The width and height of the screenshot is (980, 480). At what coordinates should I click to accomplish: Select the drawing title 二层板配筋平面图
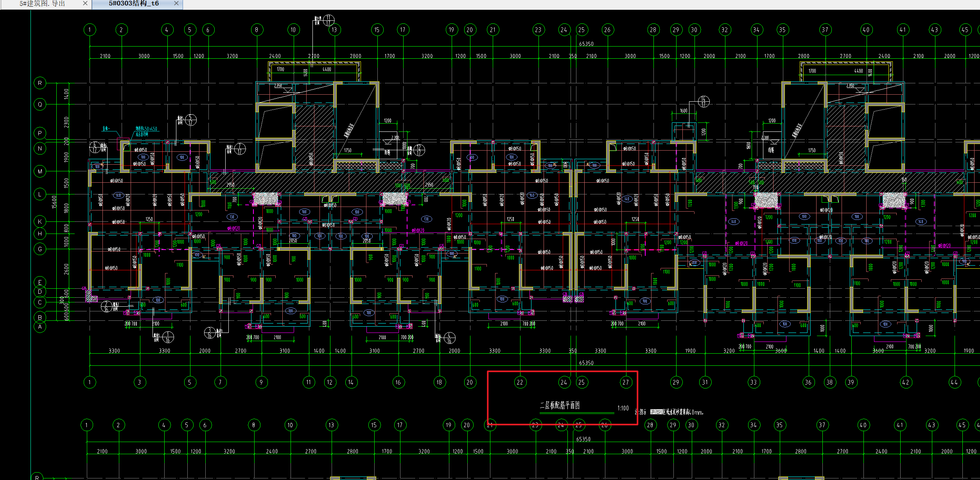pyautogui.click(x=560, y=405)
